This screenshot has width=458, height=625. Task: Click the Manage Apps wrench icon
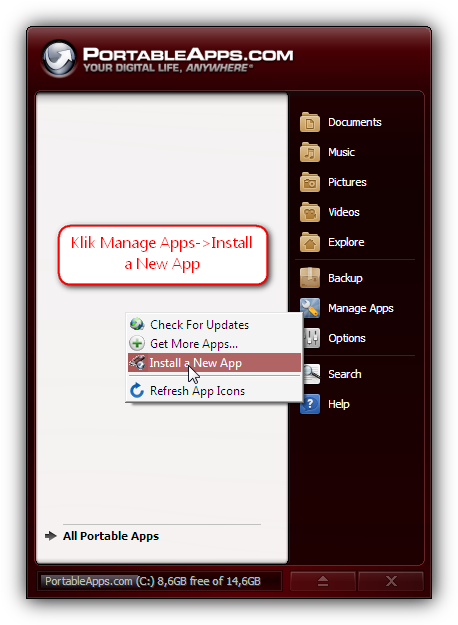coord(310,308)
